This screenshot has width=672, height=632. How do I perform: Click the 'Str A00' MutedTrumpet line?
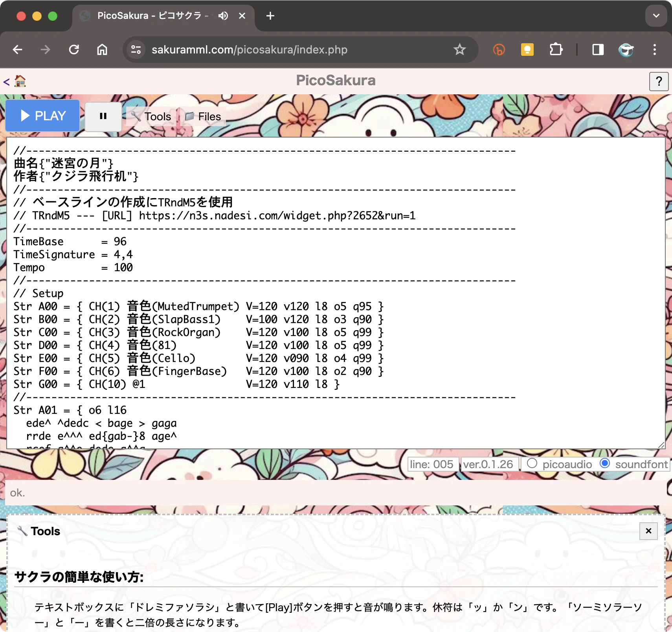tap(198, 306)
